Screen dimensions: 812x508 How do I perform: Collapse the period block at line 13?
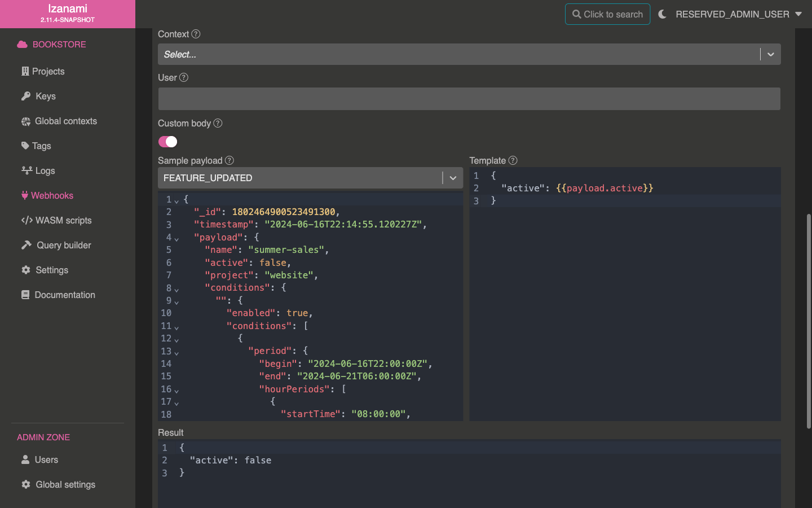pos(176,353)
